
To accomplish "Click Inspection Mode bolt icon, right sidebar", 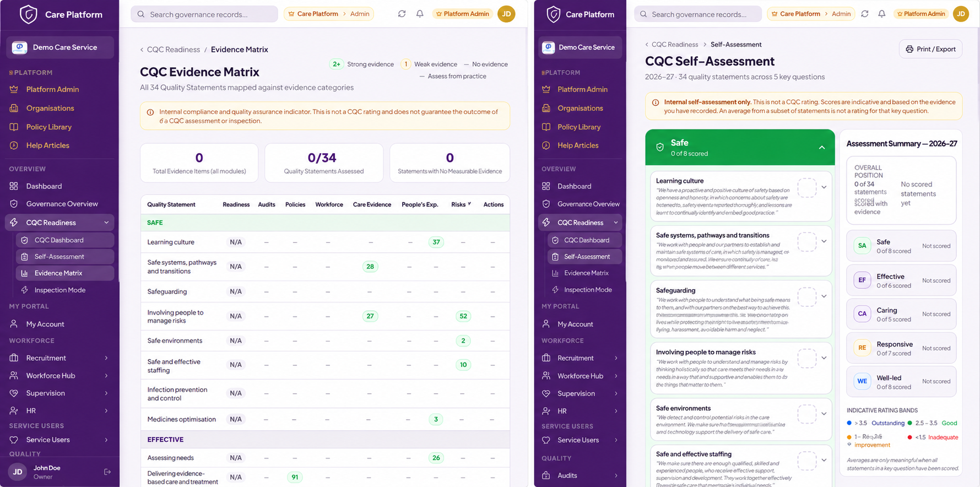I will tap(555, 290).
